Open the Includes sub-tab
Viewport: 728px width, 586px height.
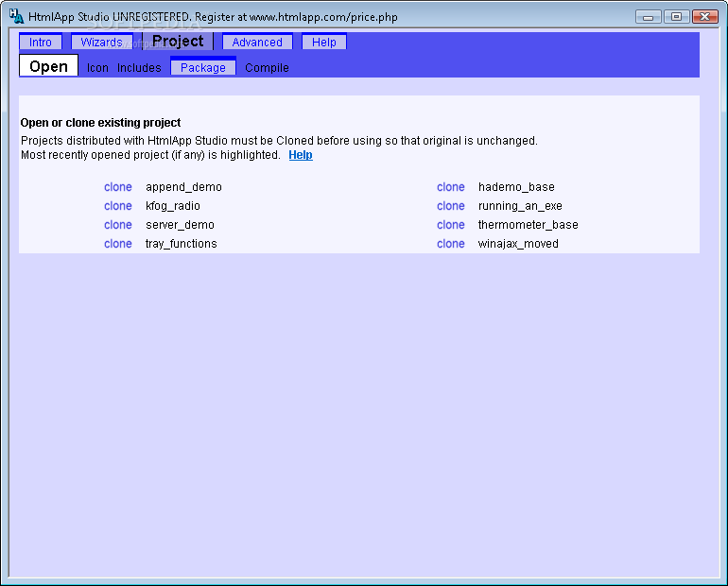139,68
